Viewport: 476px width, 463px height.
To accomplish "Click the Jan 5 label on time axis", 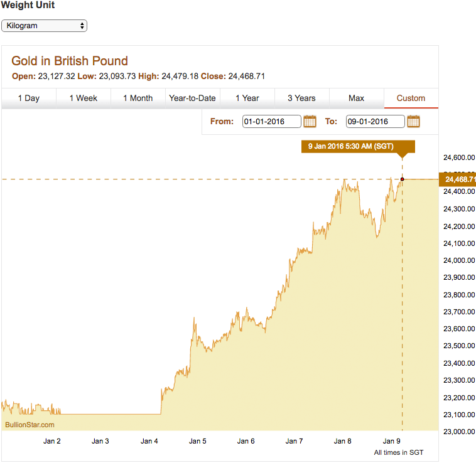I will [x=198, y=441].
